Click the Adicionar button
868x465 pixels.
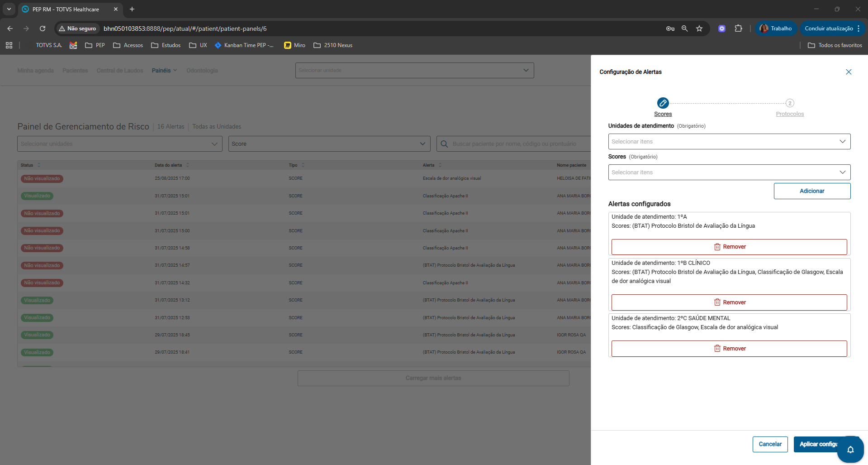tap(812, 191)
